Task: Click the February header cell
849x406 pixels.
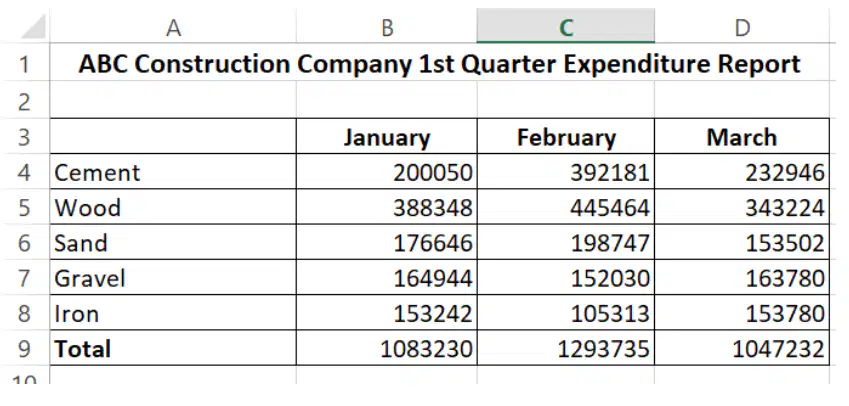Action: pos(566,136)
